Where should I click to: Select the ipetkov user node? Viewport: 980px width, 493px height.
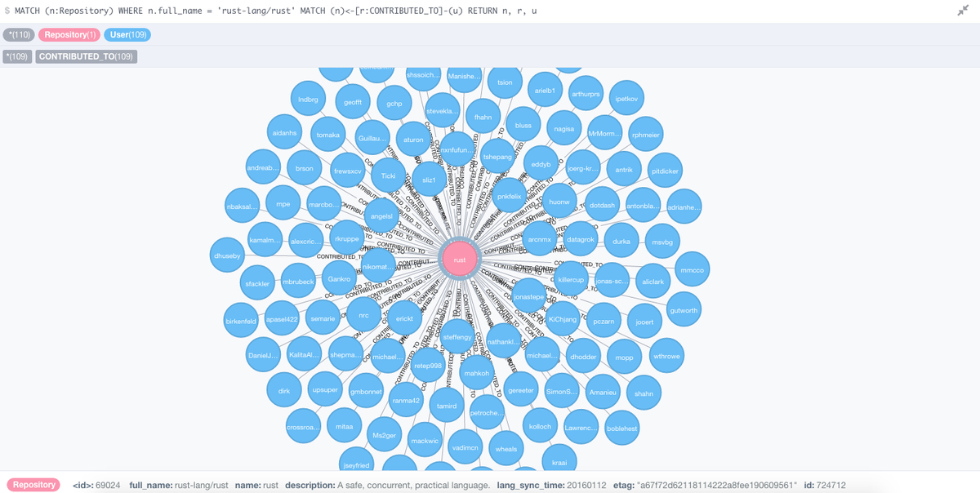[x=627, y=99]
